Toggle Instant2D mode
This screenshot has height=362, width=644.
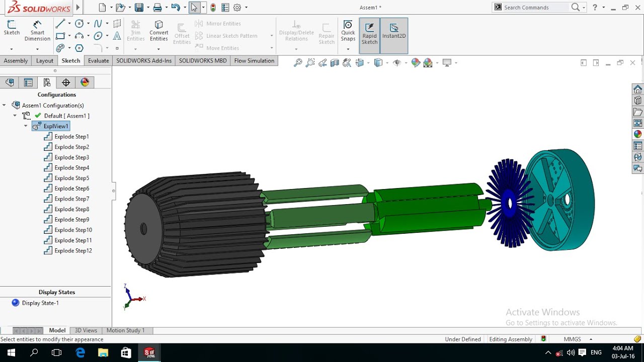pos(394,35)
